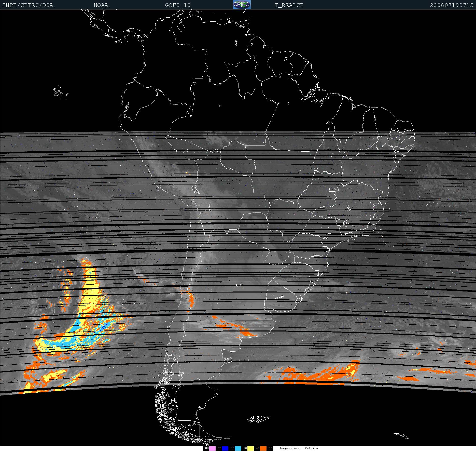This screenshot has width=476, height=451.
Task: Select the pink legend color swatch
Action: 212,448
